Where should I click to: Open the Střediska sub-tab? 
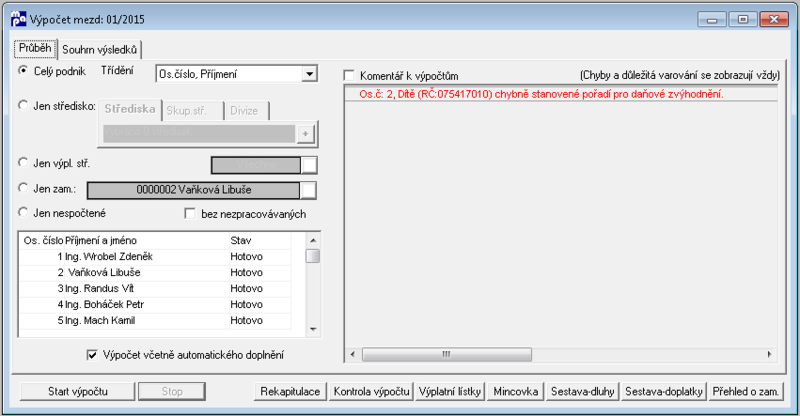[130, 109]
